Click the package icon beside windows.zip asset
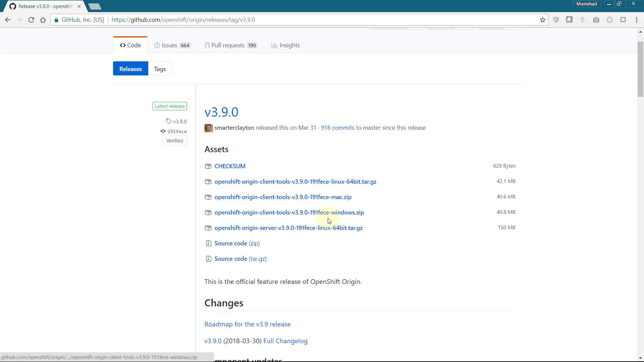Viewport: 644px width, 362px height. [208, 213]
